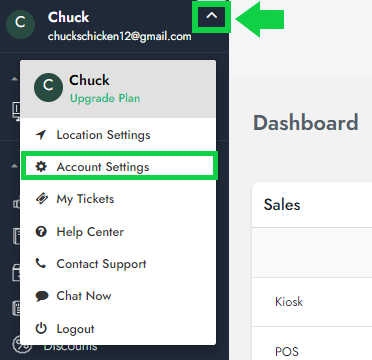This screenshot has height=360, width=372.
Task: Collapse the user menu with the chevron arrow
Action: (212, 16)
